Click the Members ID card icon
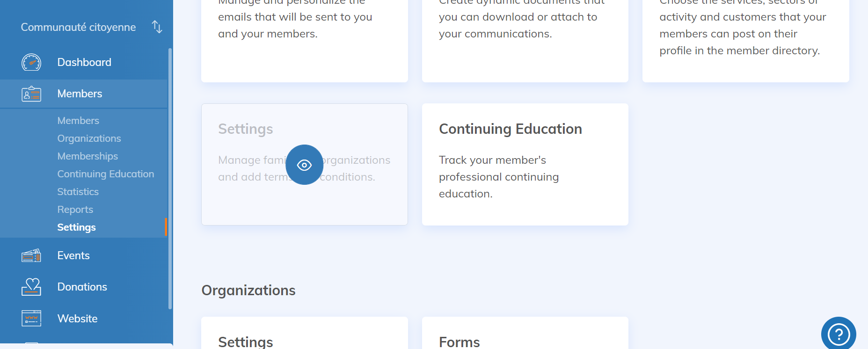This screenshot has height=349, width=868. pyautogui.click(x=31, y=94)
